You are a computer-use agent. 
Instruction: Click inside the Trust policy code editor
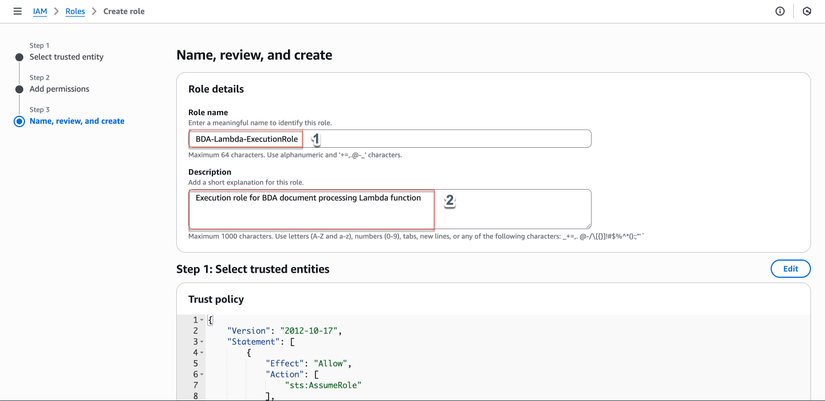500,358
